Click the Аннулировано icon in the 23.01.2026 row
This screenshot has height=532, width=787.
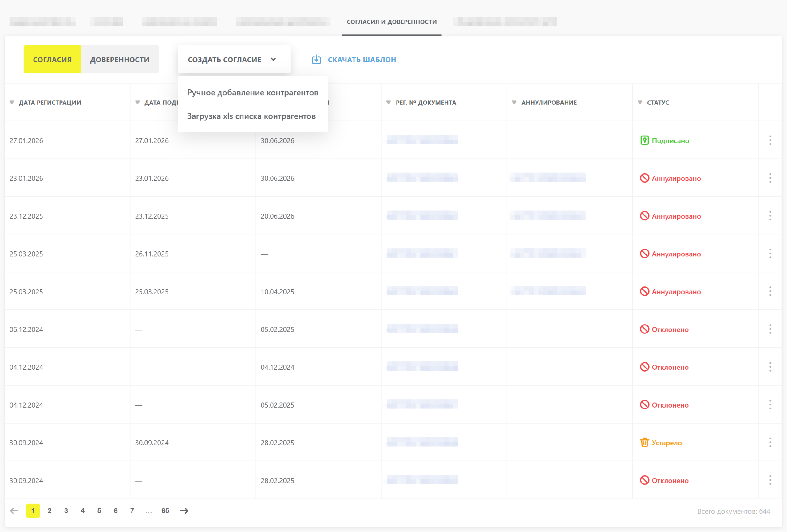click(x=644, y=178)
